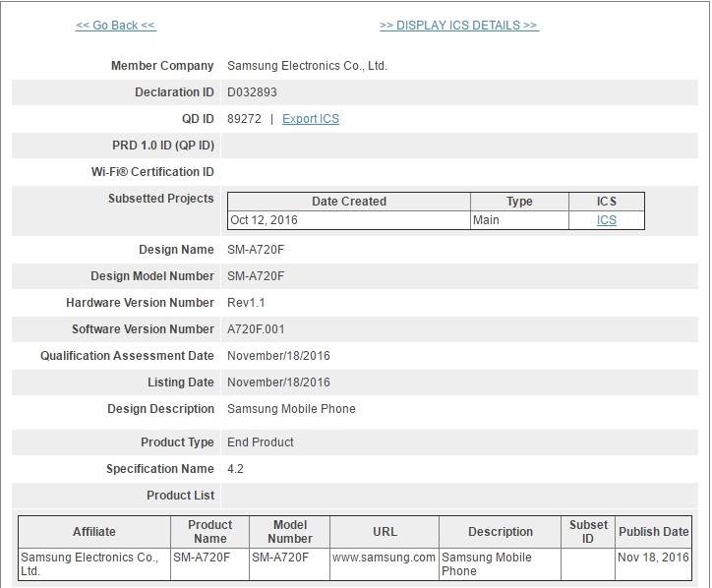Click the Model Number column header
Image resolution: width=712 pixels, height=588 pixels.
tap(290, 532)
